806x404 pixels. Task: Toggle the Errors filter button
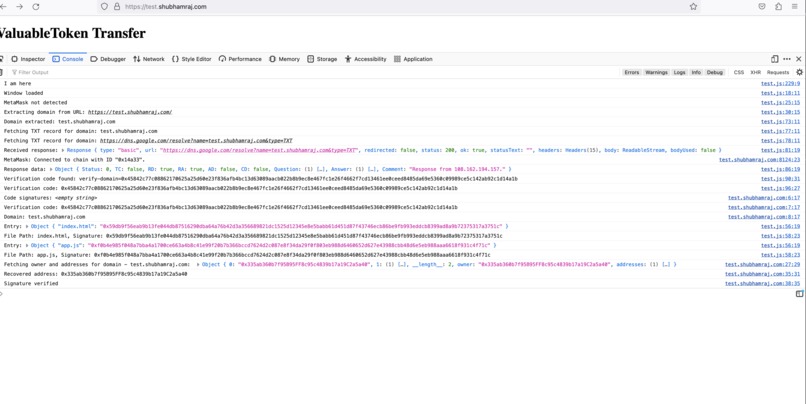pyautogui.click(x=632, y=72)
